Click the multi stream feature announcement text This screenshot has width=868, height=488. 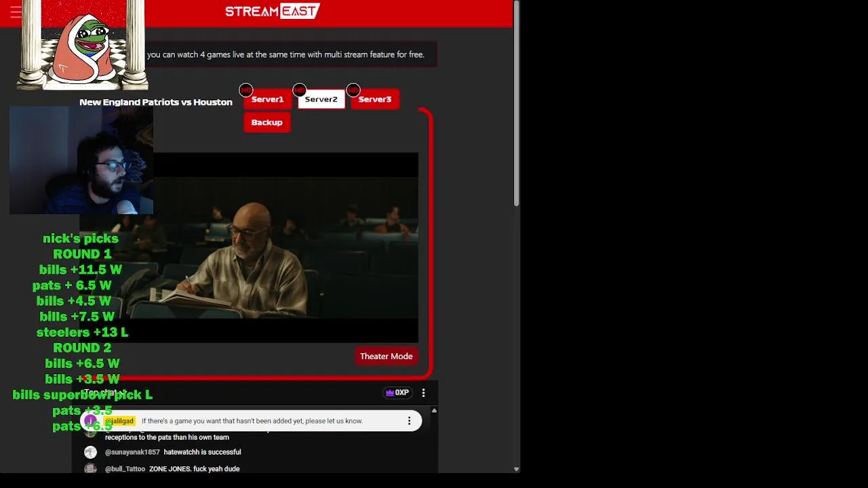285,54
